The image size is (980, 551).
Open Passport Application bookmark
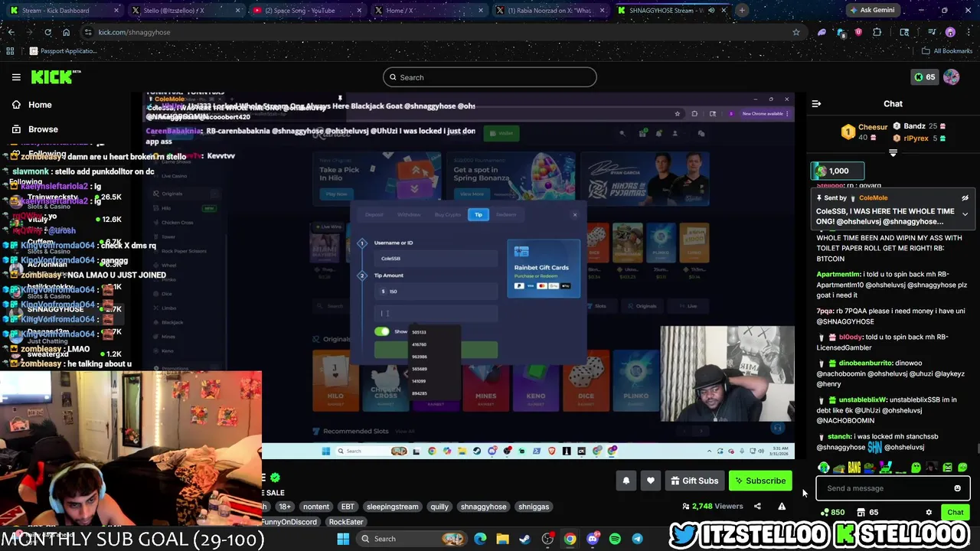63,51
